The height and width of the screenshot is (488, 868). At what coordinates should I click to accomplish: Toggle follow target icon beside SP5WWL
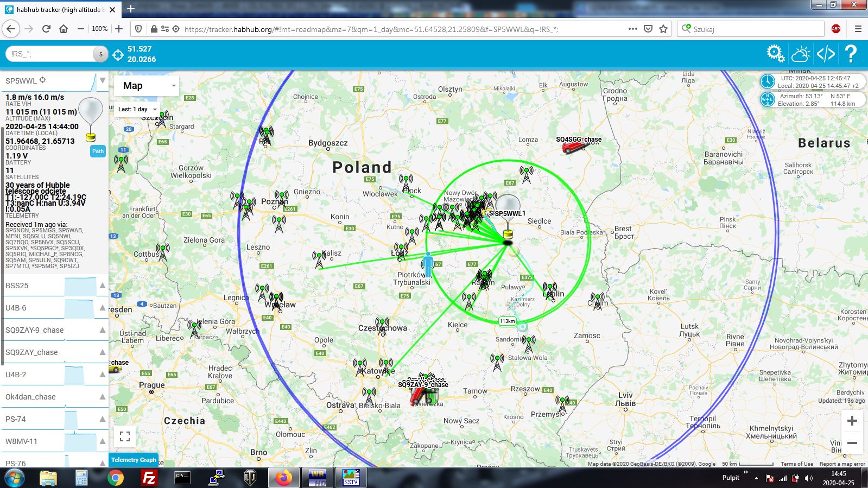click(42, 80)
